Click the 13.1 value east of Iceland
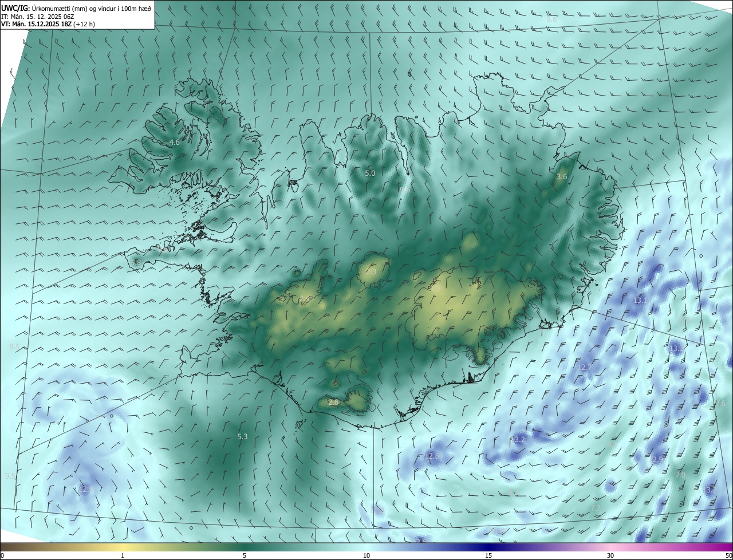This screenshot has height=560, width=733. (640, 301)
